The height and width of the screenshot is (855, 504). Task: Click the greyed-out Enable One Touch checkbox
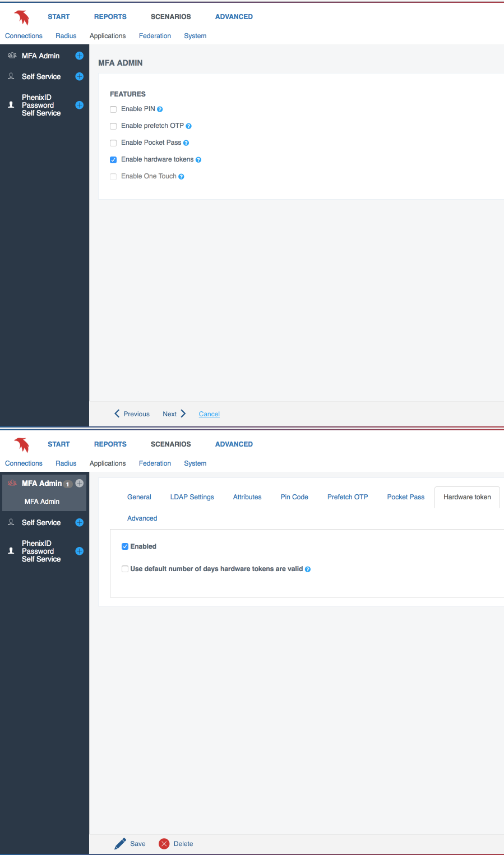(x=113, y=177)
